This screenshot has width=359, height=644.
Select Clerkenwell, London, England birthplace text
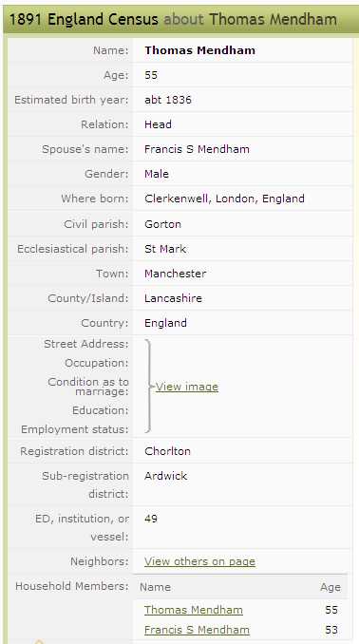(x=224, y=199)
